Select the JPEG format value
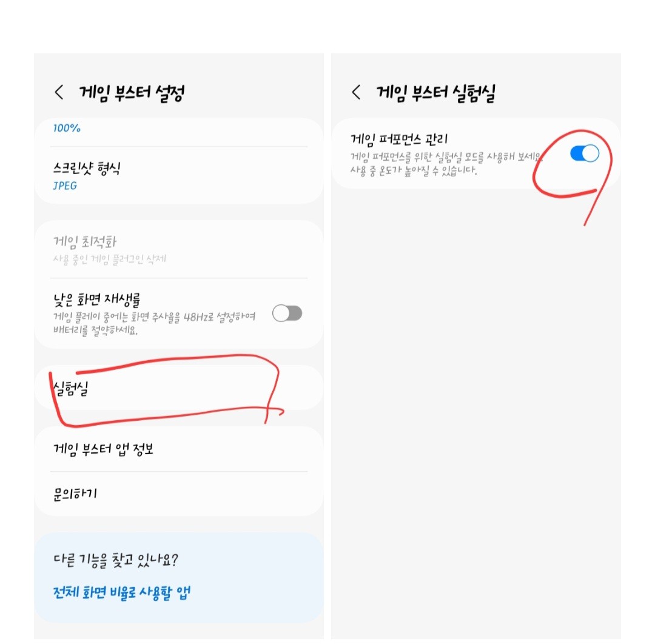This screenshot has height=644, width=655. point(65,186)
